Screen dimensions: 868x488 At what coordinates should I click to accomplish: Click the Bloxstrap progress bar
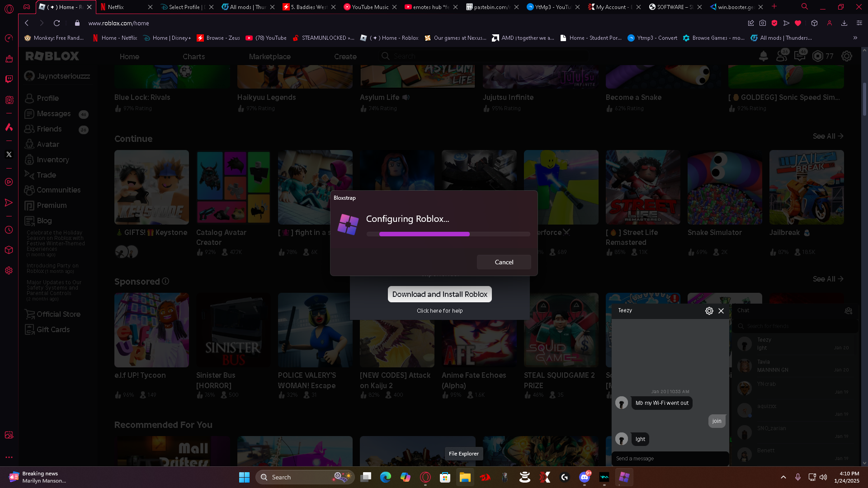pyautogui.click(x=448, y=234)
